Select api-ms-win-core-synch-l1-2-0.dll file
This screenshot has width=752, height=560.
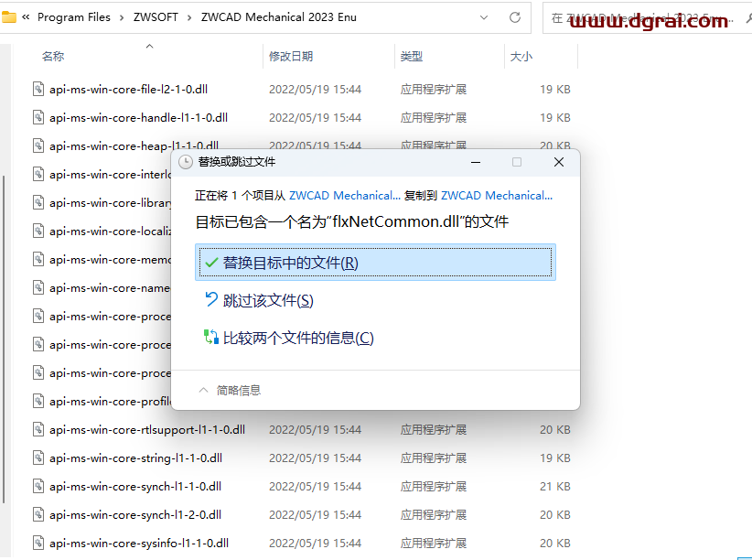(135, 514)
